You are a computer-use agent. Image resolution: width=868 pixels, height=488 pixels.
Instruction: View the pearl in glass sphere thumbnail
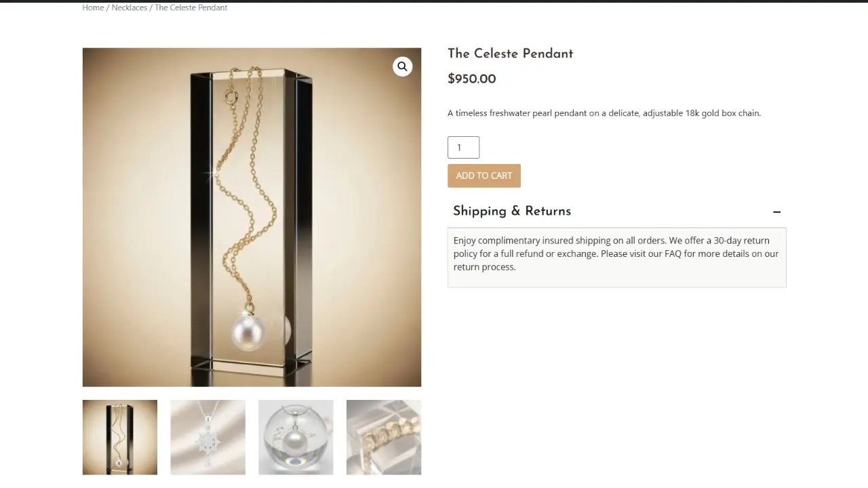[296, 437]
